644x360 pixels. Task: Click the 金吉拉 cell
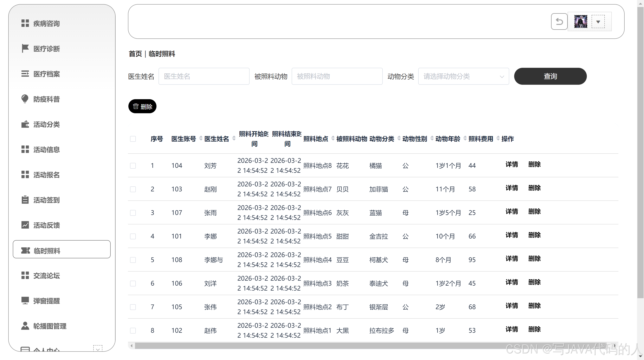point(379,236)
